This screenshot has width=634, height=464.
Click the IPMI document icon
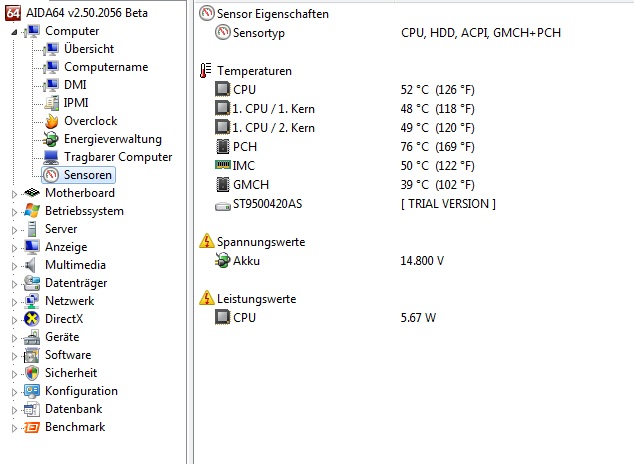[x=51, y=103]
